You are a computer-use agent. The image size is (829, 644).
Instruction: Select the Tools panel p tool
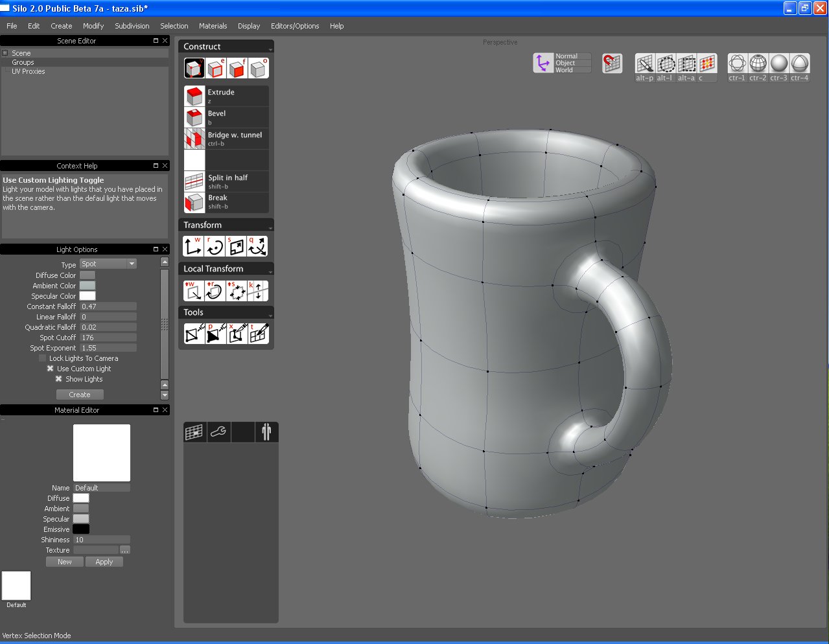click(215, 334)
